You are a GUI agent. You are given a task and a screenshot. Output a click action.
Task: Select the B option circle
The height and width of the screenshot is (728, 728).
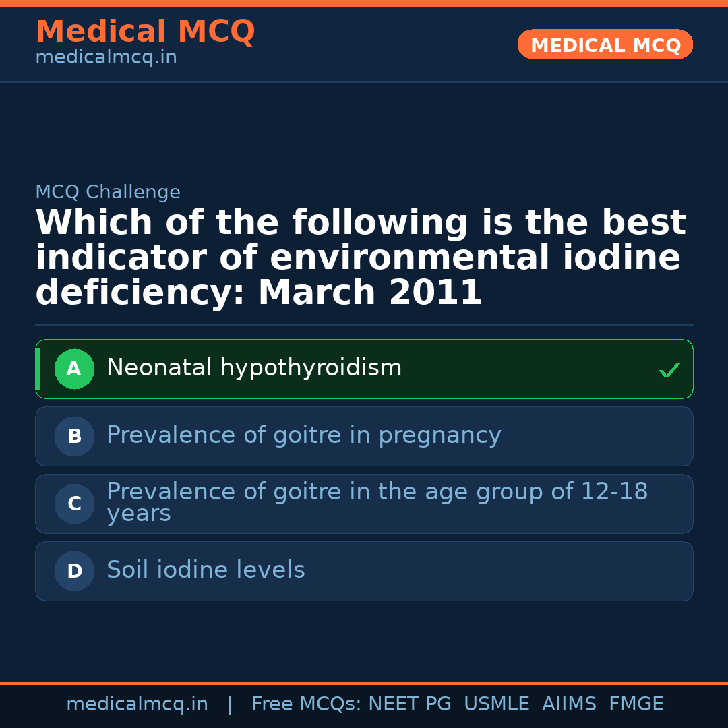coord(74,437)
